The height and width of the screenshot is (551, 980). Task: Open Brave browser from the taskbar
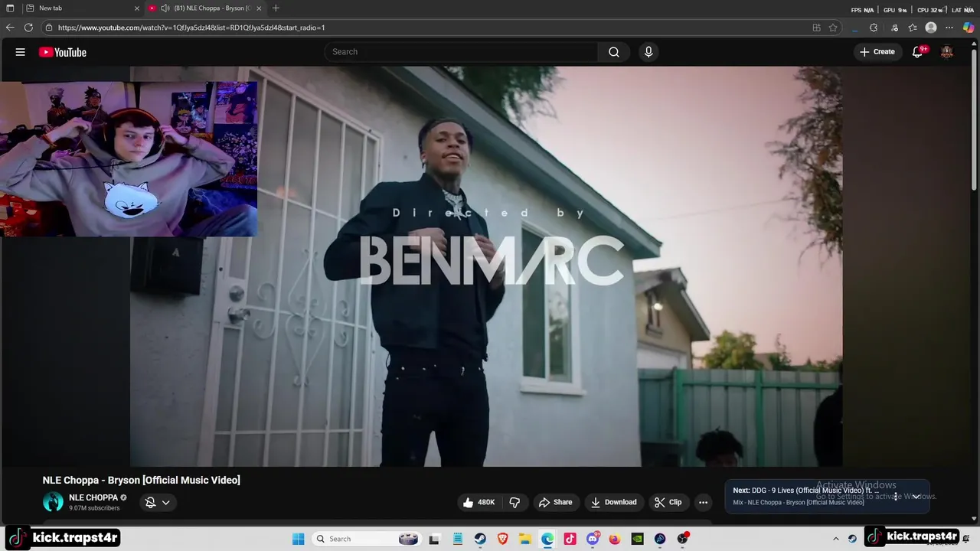pos(502,539)
